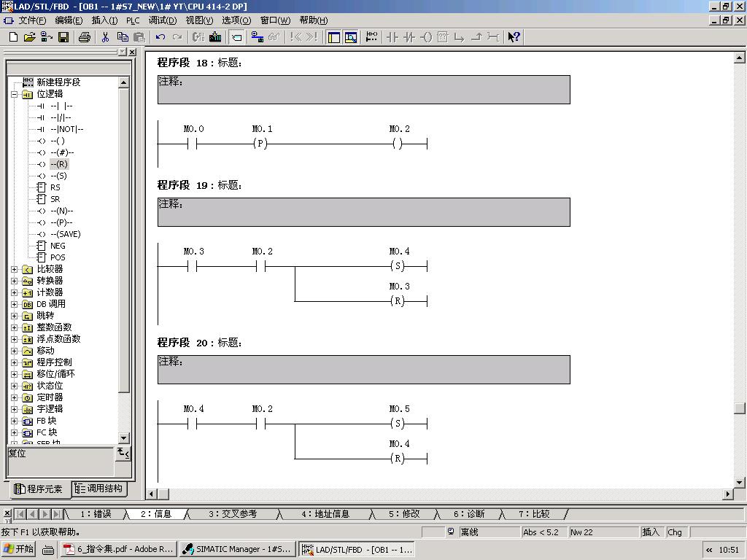
Task: Click the Cut scissors icon
Action: pos(106,37)
